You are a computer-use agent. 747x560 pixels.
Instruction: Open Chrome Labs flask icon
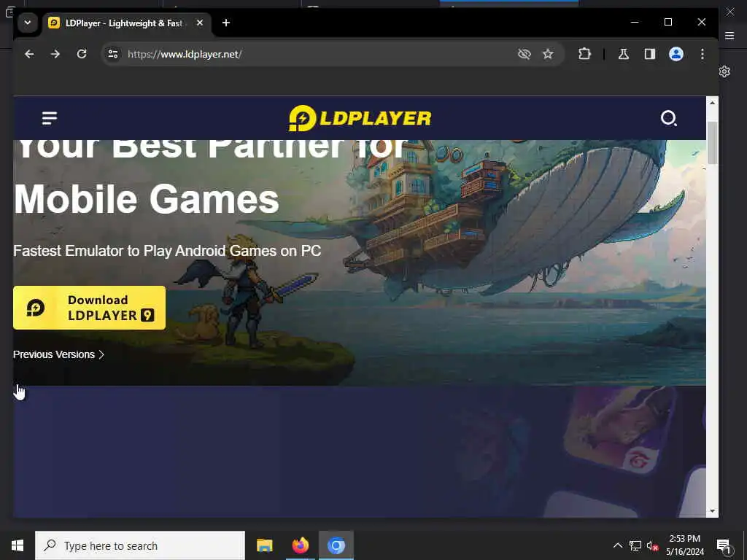[x=623, y=54]
